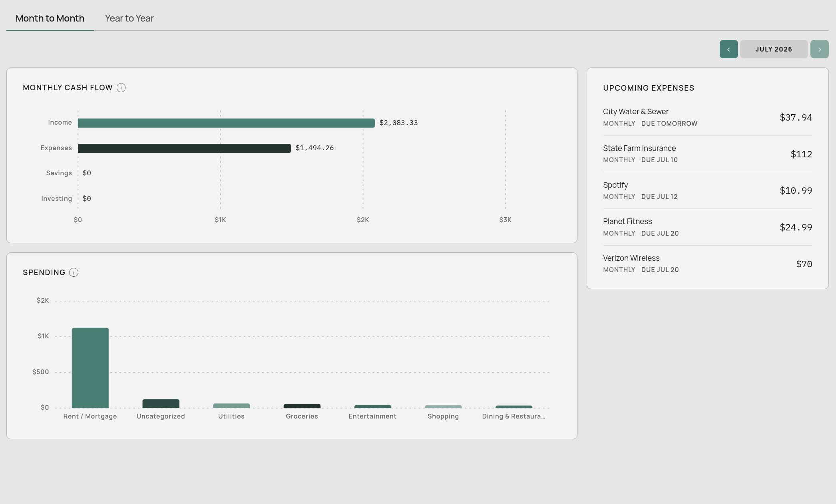The width and height of the screenshot is (836, 504).
Task: Click the Savings row label
Action: 59,173
